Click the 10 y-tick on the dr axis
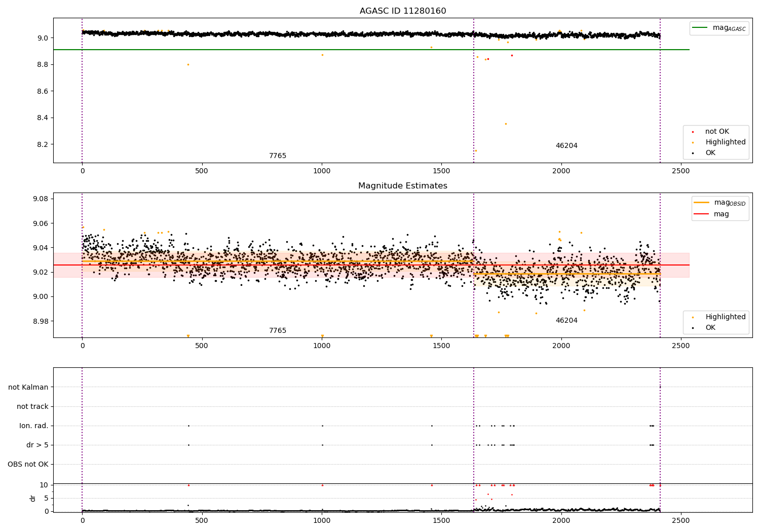 (x=44, y=485)
